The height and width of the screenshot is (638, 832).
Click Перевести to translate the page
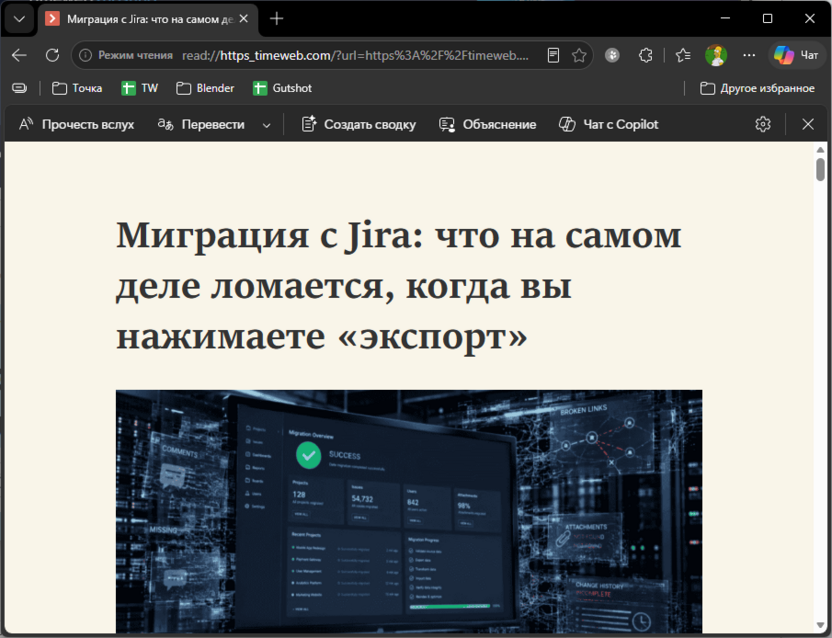(x=202, y=124)
